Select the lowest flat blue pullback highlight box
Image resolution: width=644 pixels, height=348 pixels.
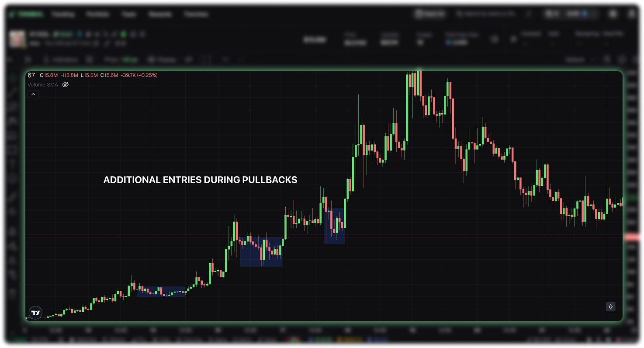click(x=161, y=292)
